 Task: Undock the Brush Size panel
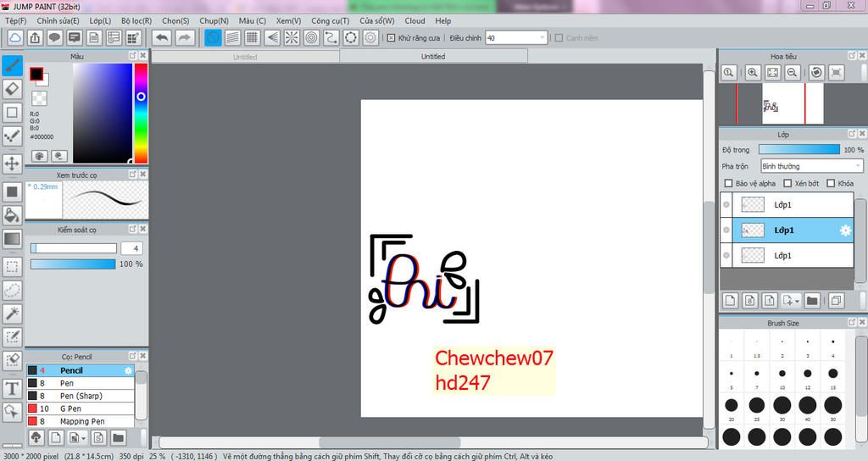pyautogui.click(x=852, y=322)
